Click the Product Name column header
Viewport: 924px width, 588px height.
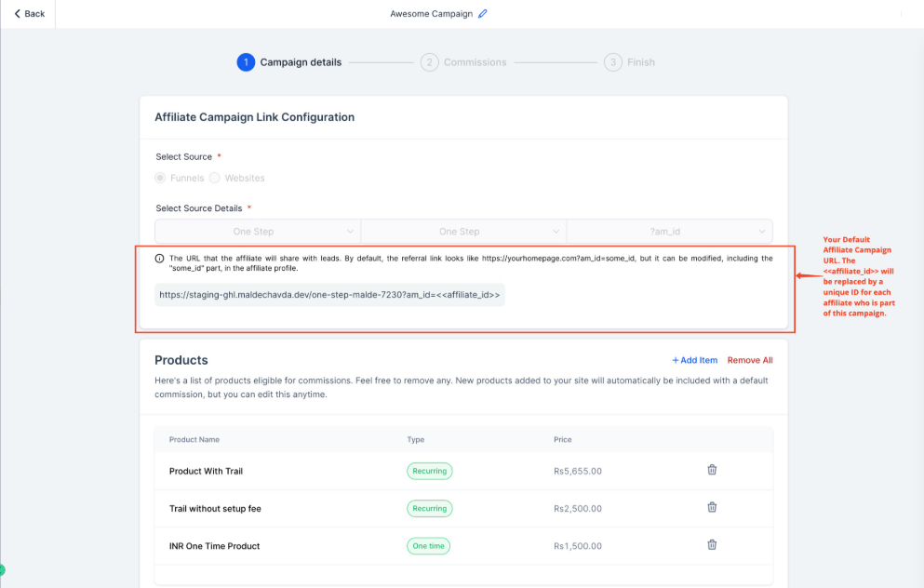click(194, 439)
